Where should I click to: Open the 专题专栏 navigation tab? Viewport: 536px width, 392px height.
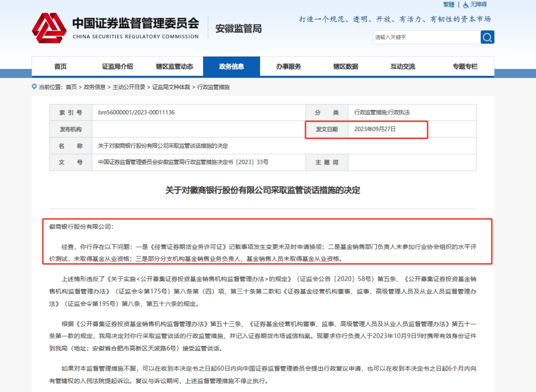point(465,66)
